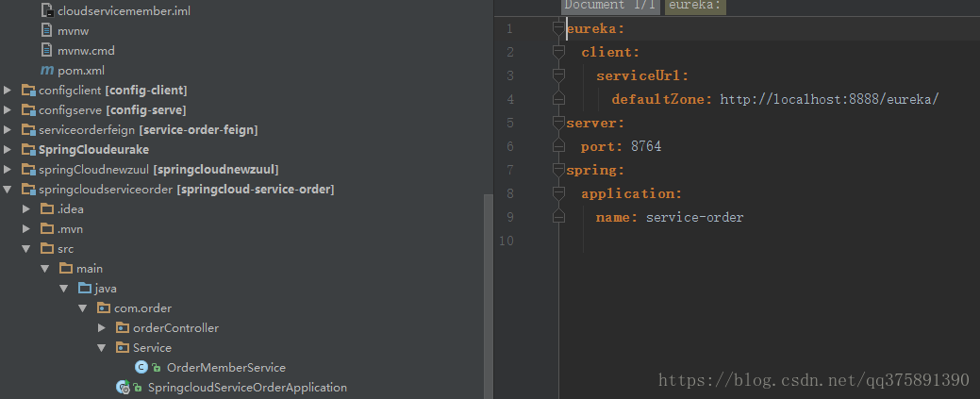Fold the serviceUrl block on line 3

(x=558, y=75)
